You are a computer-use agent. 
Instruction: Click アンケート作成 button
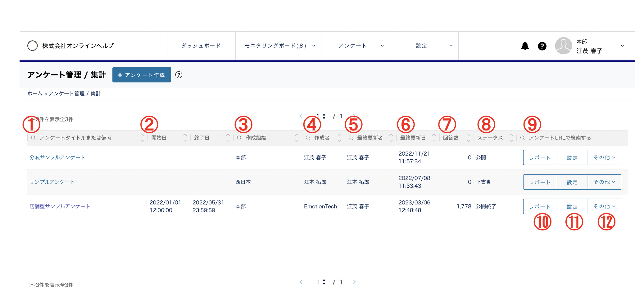coord(142,75)
